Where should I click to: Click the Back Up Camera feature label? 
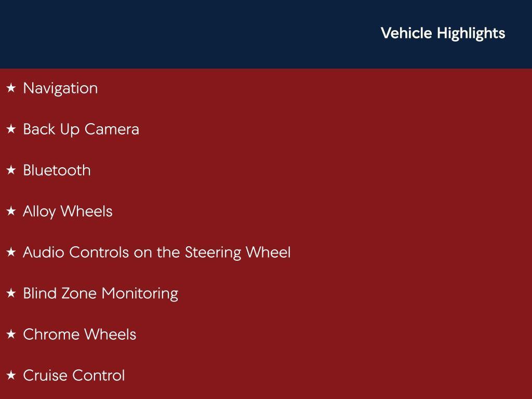coord(81,129)
